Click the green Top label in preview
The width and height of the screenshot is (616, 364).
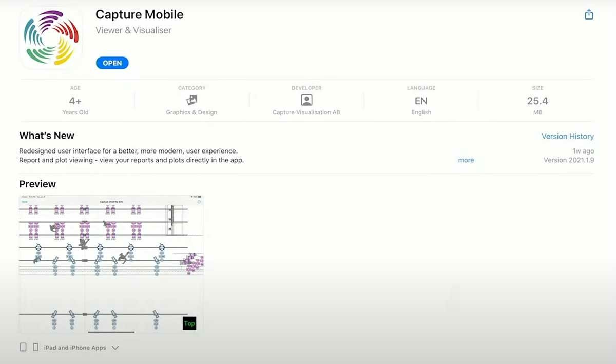(189, 323)
